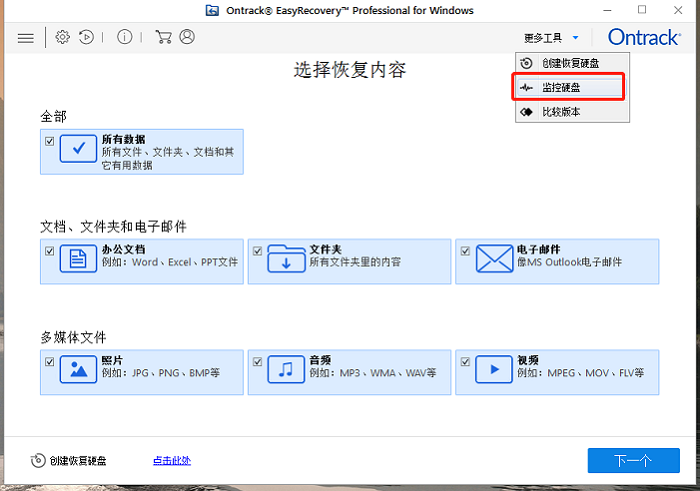
Task: Click the 更多工具 label
Action: [543, 38]
